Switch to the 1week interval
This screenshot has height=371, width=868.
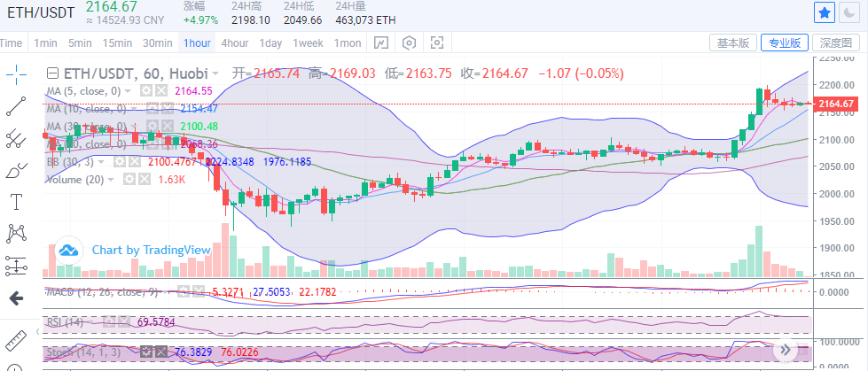tap(308, 43)
